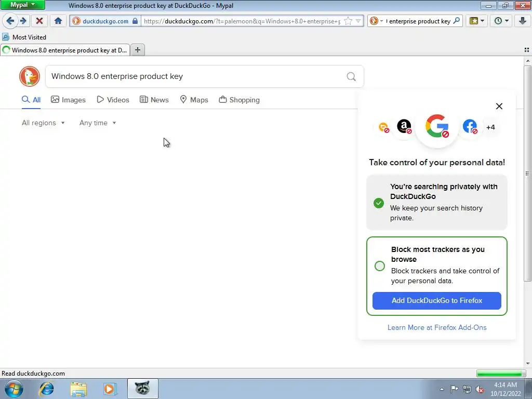532x399 pixels.
Task: Click the duckduckgo.com site identity label
Action: (105, 21)
